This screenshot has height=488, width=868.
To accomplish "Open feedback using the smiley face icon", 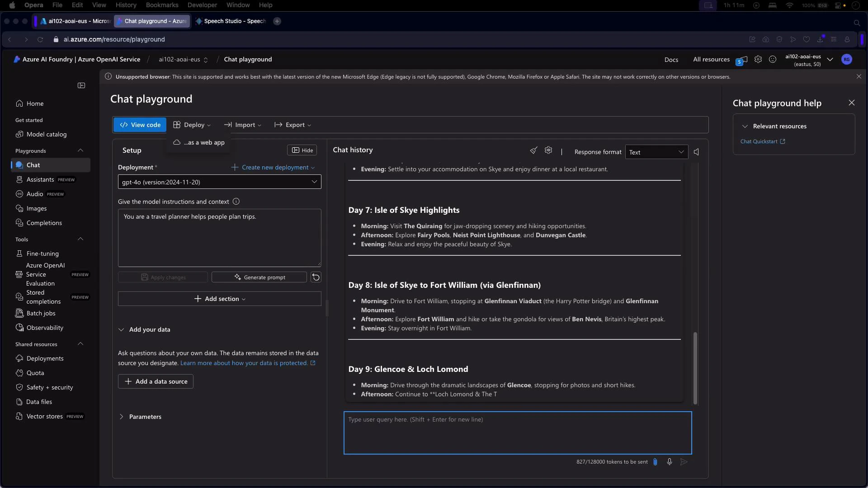I will (x=773, y=59).
